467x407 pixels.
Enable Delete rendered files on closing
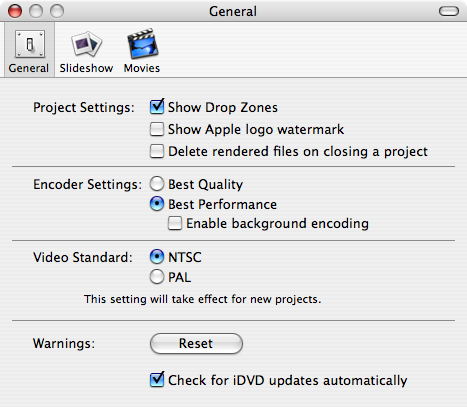(x=157, y=151)
